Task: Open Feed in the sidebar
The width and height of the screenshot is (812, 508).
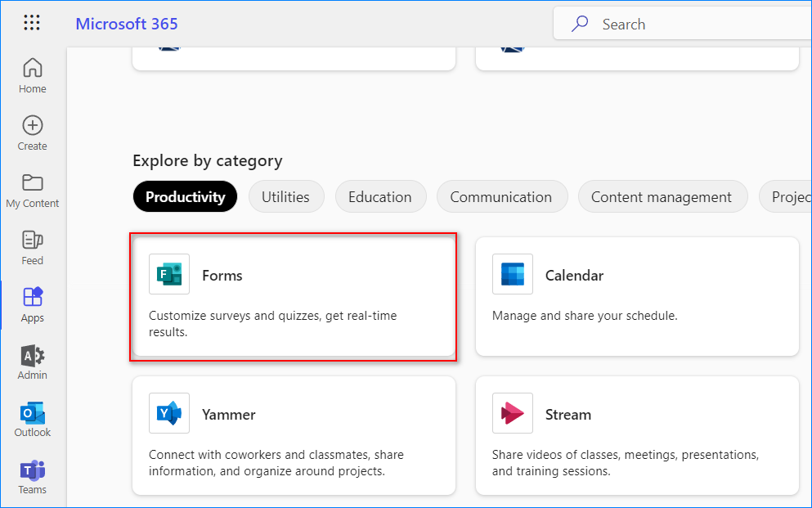Action: coord(32,248)
